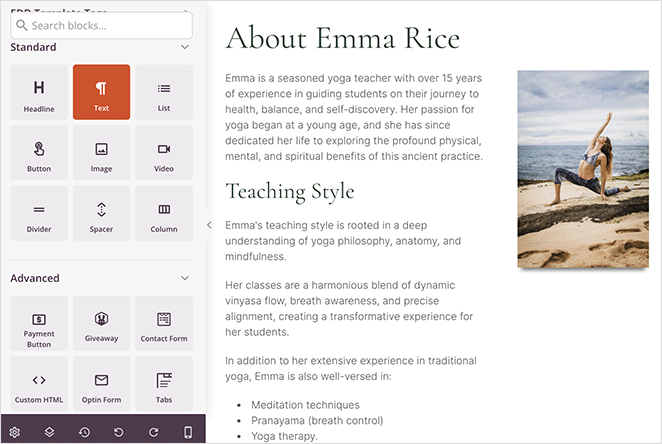Add a Custom HTML block
Screen dimensions: 662x444
pos(39,384)
